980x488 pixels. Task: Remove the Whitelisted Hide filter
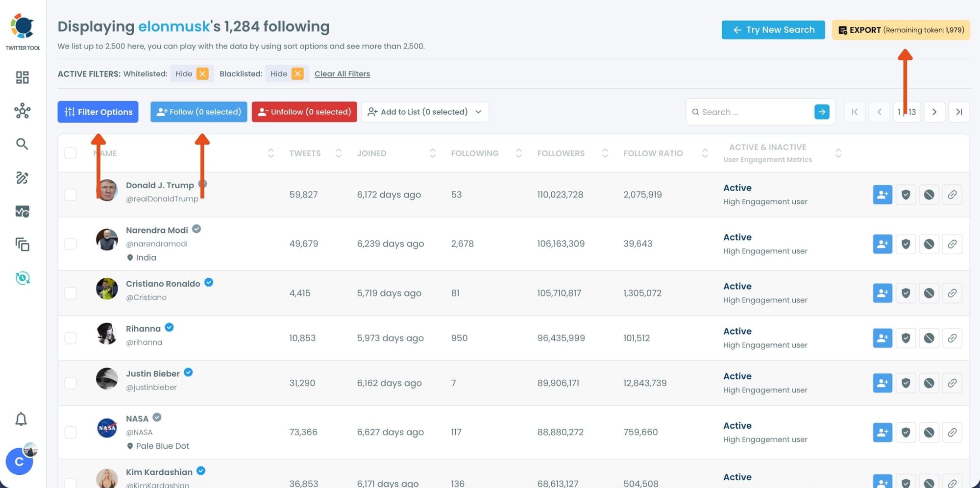(x=202, y=73)
